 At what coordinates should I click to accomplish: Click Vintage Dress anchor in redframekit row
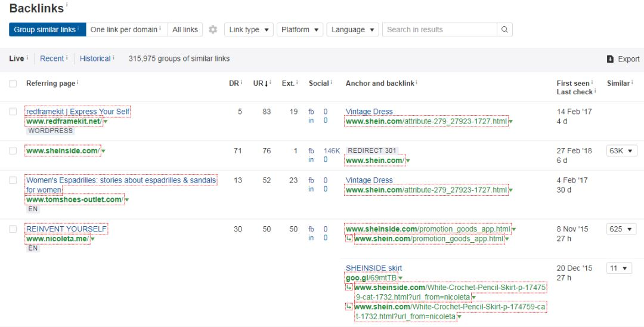(x=369, y=112)
